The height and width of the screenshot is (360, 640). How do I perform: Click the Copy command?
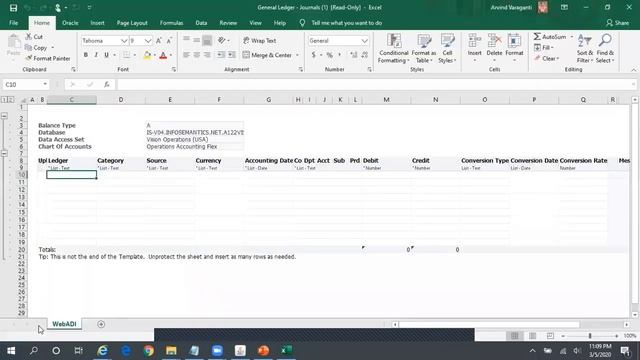(36, 48)
